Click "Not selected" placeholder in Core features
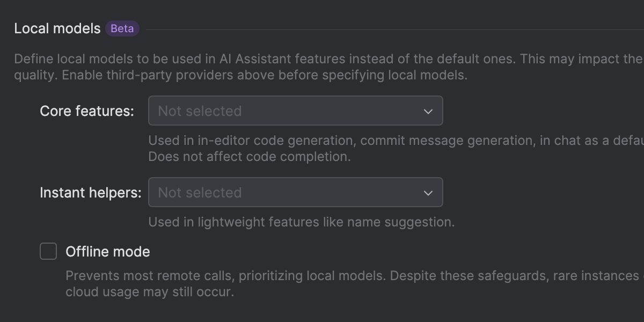Screen dimensions: 644x322 point(200,111)
